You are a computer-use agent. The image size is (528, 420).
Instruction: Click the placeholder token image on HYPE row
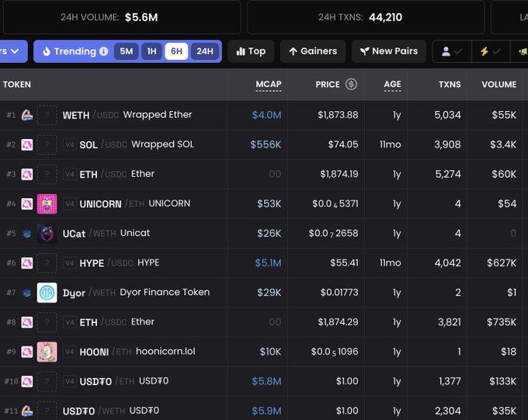[47, 263]
